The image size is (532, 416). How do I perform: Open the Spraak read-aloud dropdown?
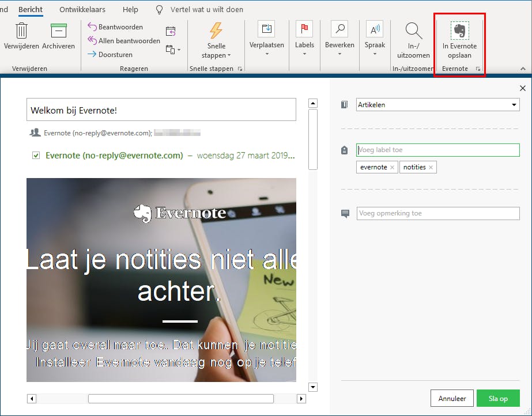(375, 39)
